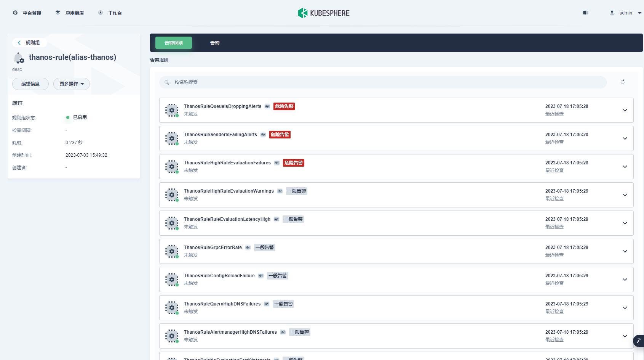Go back via the 规则组 arrow
The width and height of the screenshot is (644, 360).
click(19, 43)
